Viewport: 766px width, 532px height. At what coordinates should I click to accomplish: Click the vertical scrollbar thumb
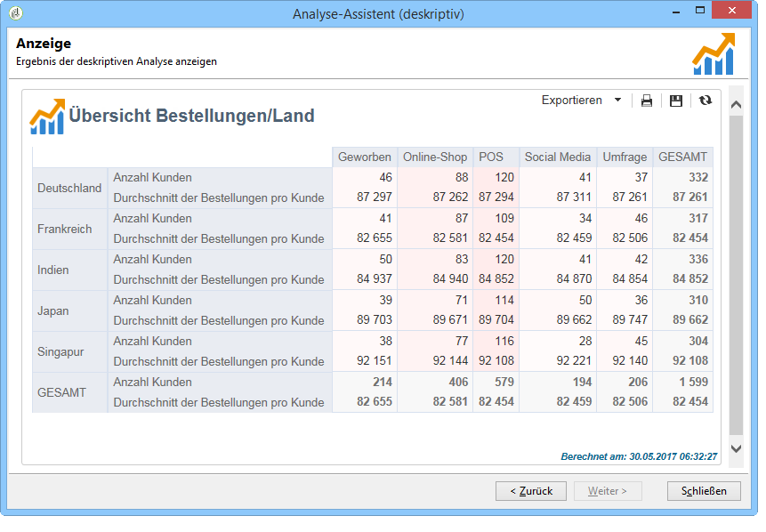(736, 276)
